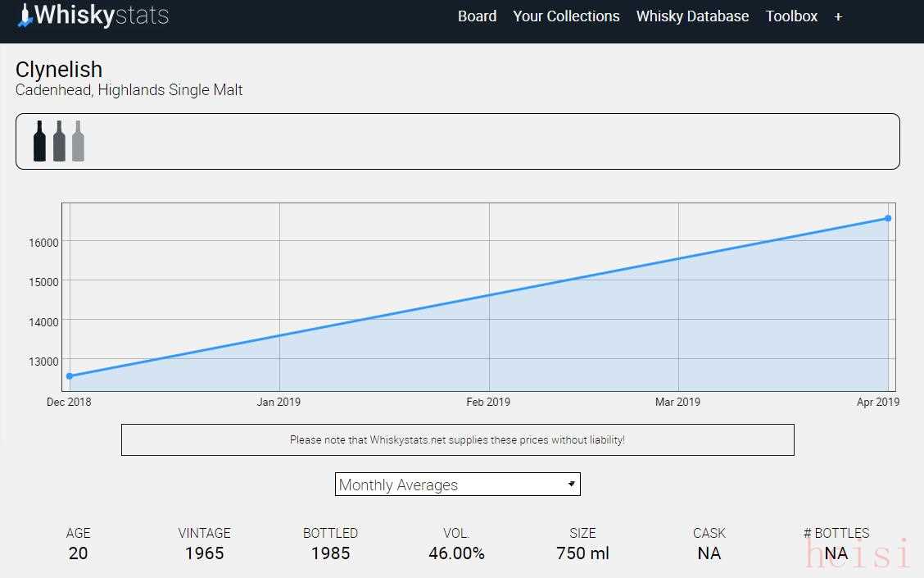Open the Whisky Database page

coord(692,16)
